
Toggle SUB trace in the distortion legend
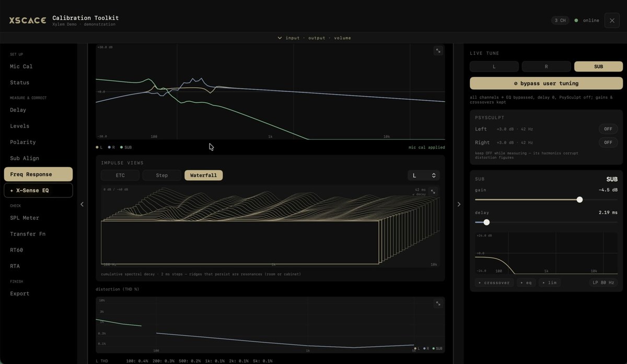(x=436, y=348)
